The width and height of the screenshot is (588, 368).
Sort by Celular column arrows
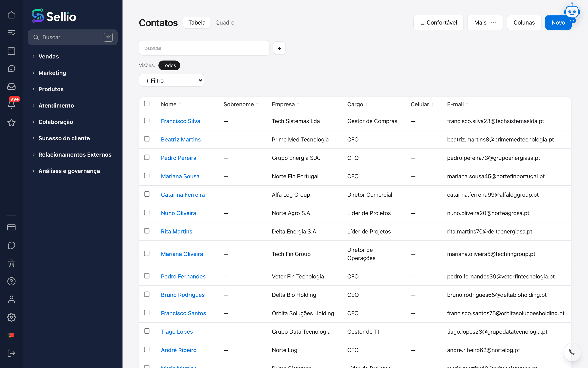432,104
